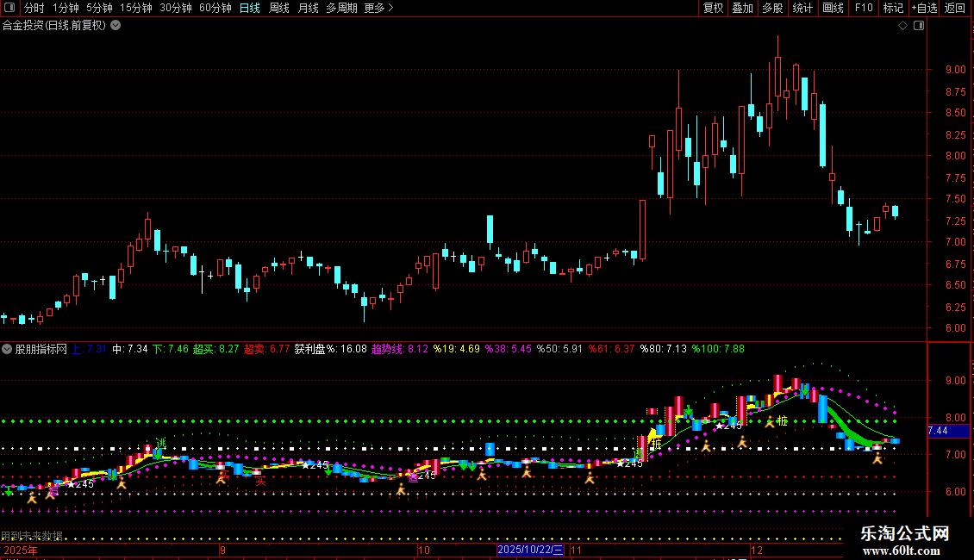The image size is (974, 560).
Task: Click the 用到未来数据 warning text
Action: click(x=32, y=535)
